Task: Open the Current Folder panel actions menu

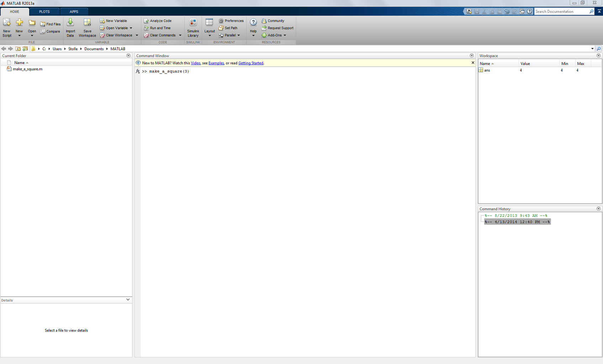Action: [x=128, y=56]
